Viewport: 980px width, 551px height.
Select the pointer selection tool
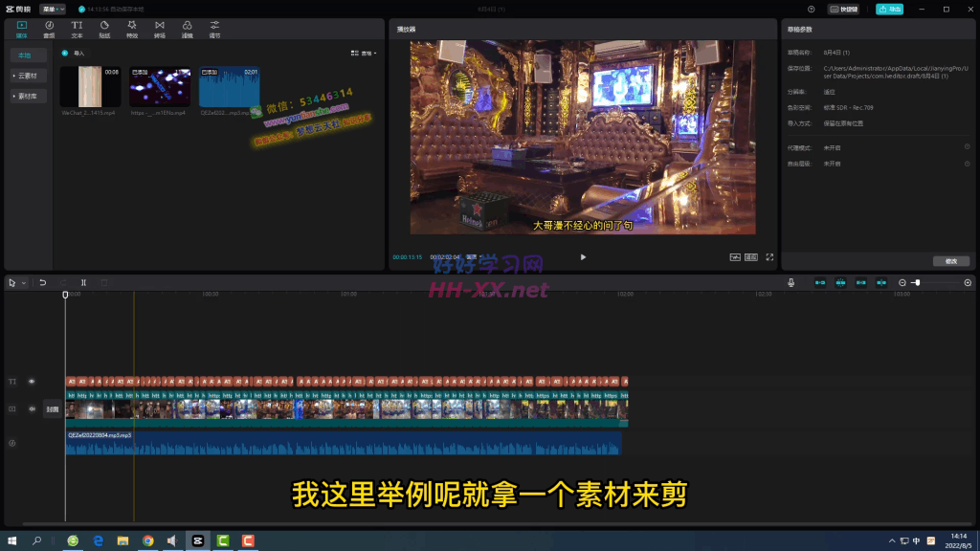click(11, 283)
